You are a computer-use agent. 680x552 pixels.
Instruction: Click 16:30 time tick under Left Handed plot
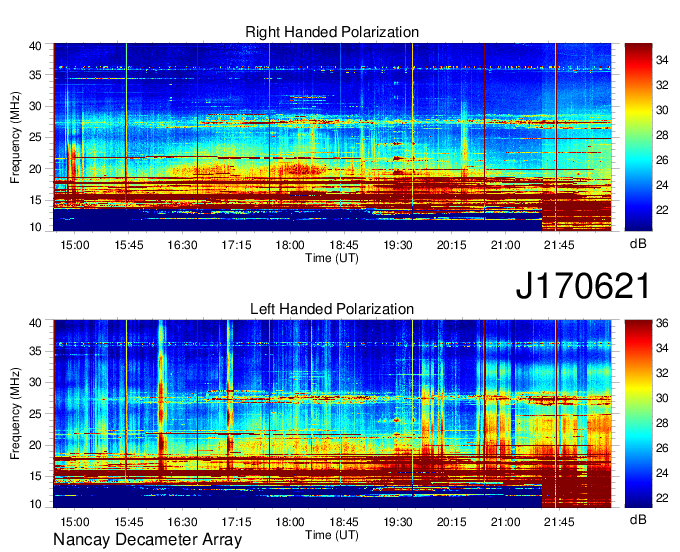(x=183, y=522)
